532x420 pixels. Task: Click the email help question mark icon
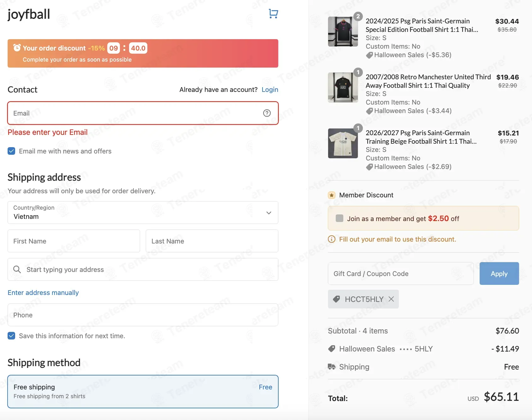coord(267,113)
